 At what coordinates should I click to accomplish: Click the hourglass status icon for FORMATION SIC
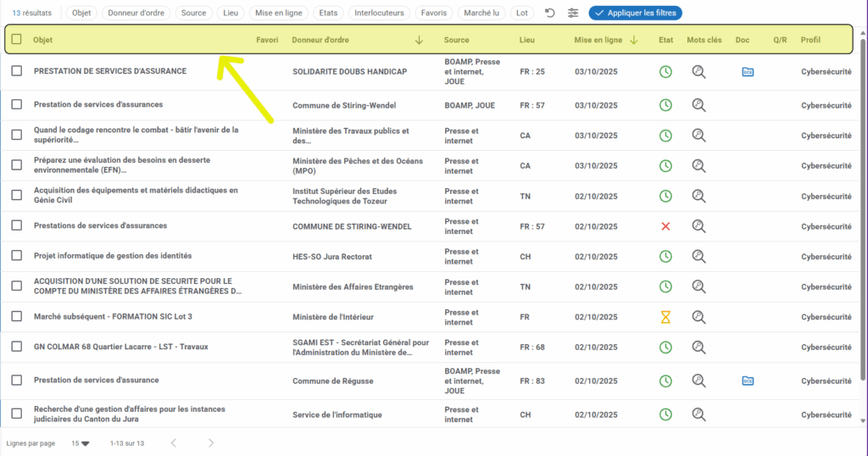(x=665, y=317)
